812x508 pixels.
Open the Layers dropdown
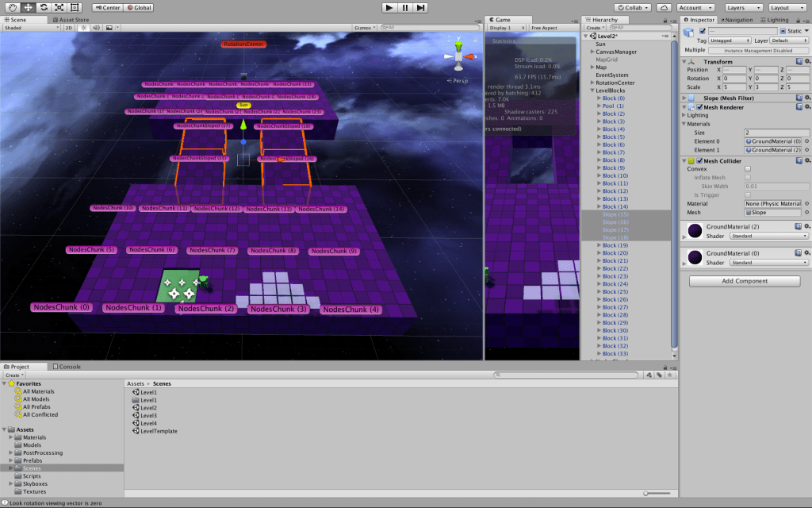[x=745, y=7]
